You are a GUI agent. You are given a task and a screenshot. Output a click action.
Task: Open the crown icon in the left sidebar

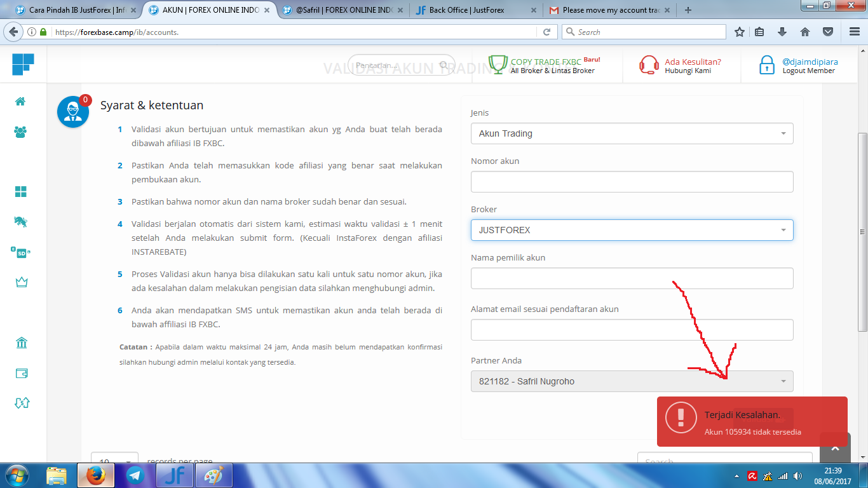coord(22,282)
